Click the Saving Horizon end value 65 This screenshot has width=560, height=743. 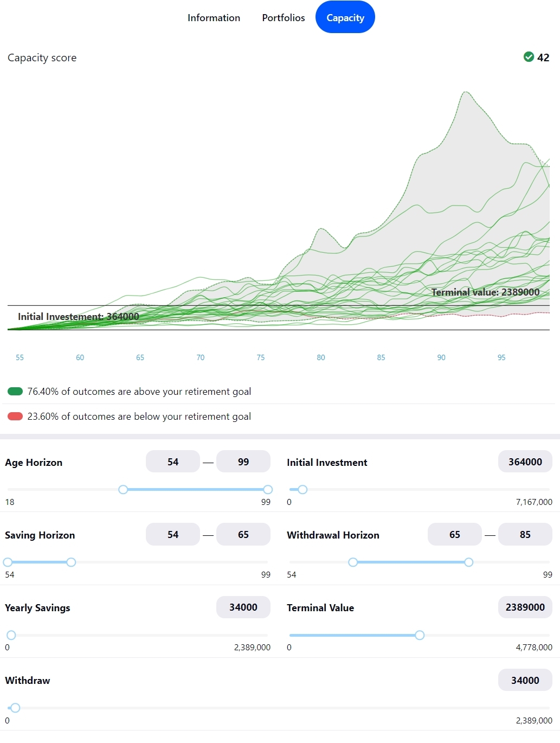[243, 534]
